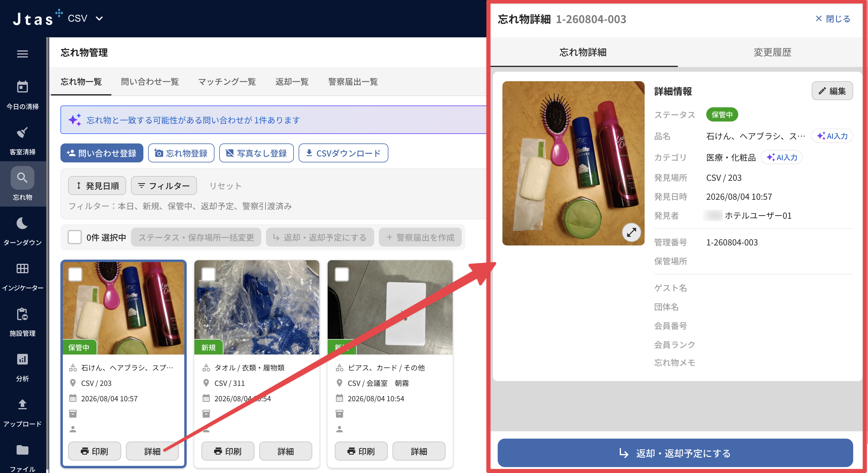868x473 pixels.
Task: Open the AI match notification banner
Action: click(x=273, y=120)
